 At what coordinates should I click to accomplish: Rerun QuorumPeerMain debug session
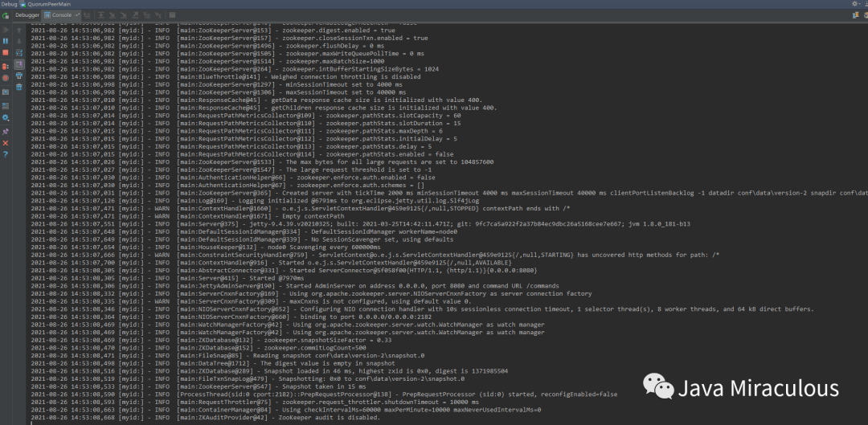click(x=6, y=15)
